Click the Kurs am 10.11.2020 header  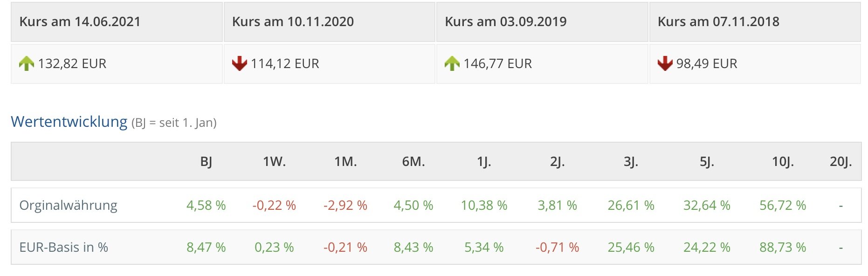click(x=293, y=22)
